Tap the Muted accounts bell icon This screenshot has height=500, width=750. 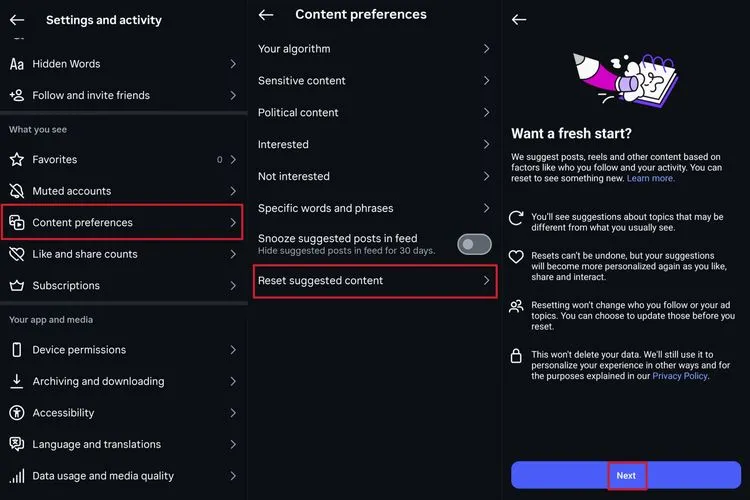point(17,191)
